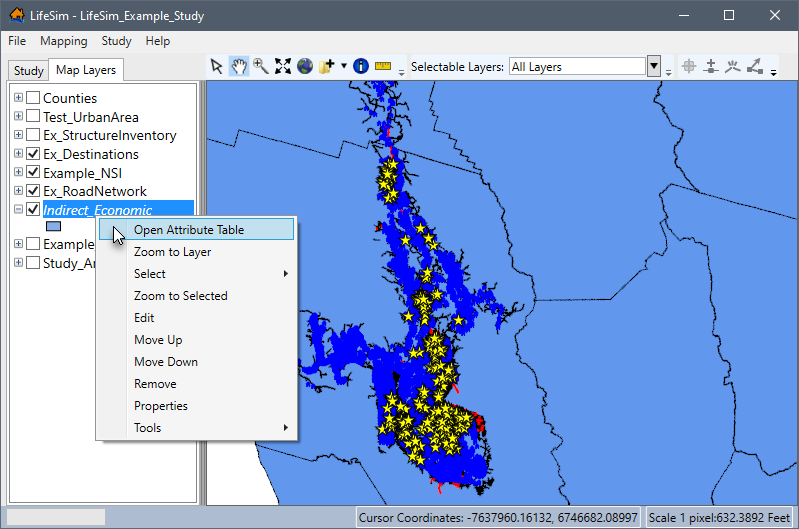Open layer Properties from context menu
The image size is (799, 529).
click(197, 406)
